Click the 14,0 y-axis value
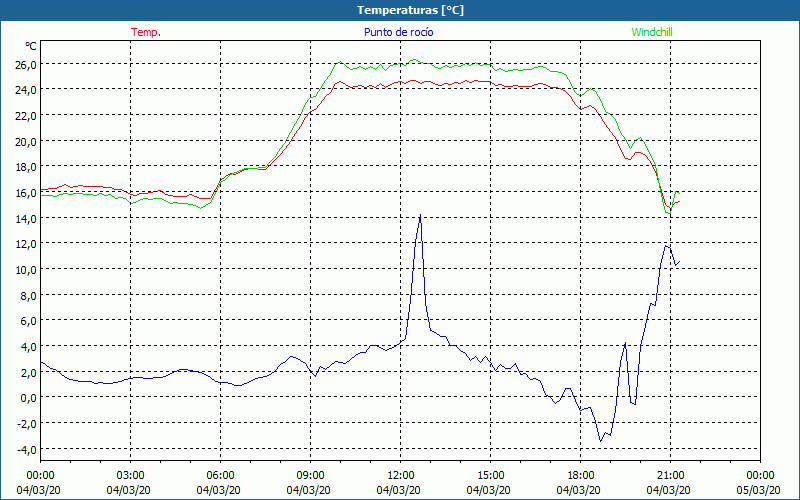 click(26, 218)
